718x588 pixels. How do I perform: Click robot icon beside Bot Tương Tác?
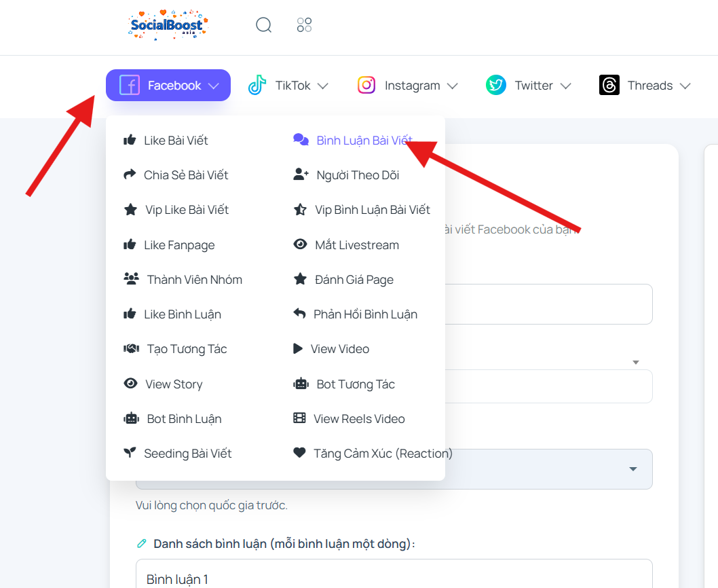tap(301, 383)
